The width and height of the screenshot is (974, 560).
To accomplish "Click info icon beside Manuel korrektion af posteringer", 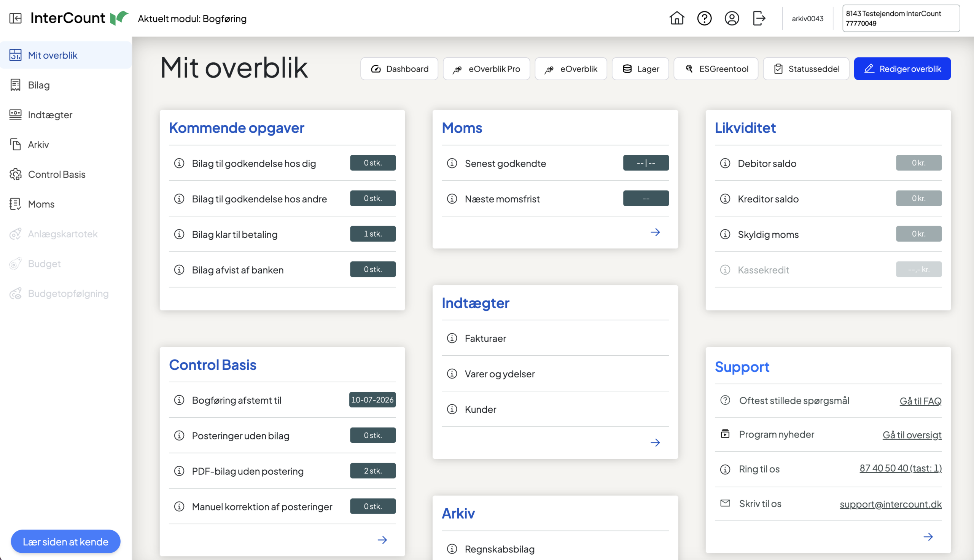I will (179, 506).
